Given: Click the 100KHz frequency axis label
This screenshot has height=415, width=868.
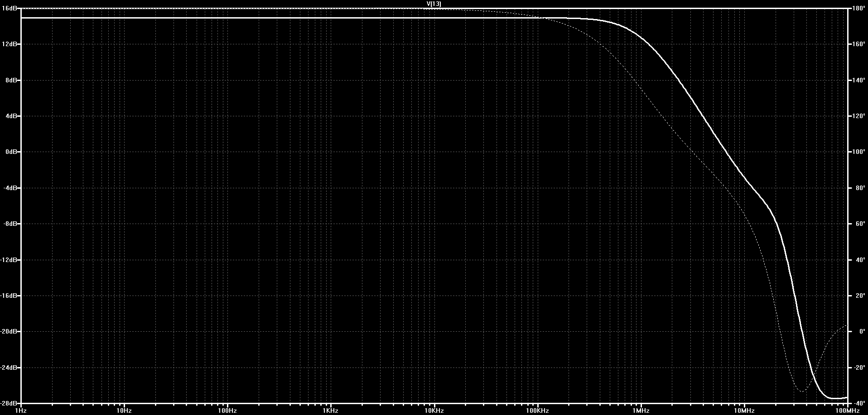Looking at the screenshot, I should [x=538, y=411].
